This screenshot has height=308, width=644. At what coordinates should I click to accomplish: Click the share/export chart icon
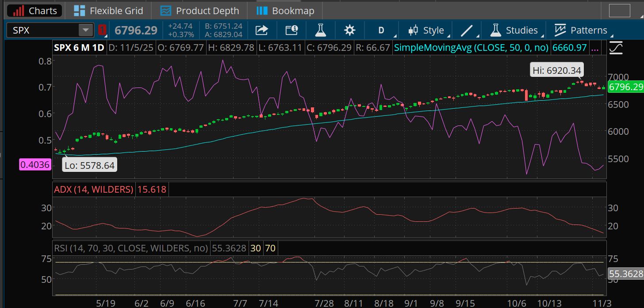[x=261, y=30]
